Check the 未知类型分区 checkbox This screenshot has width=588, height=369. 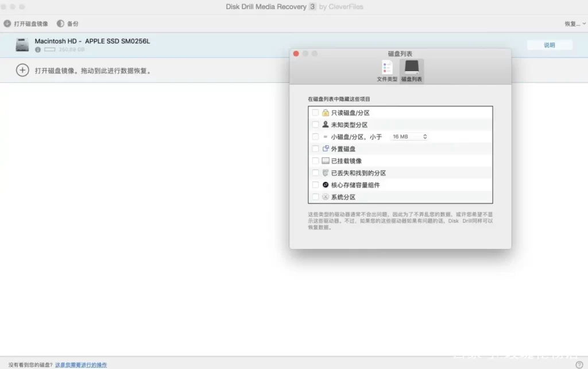click(315, 125)
